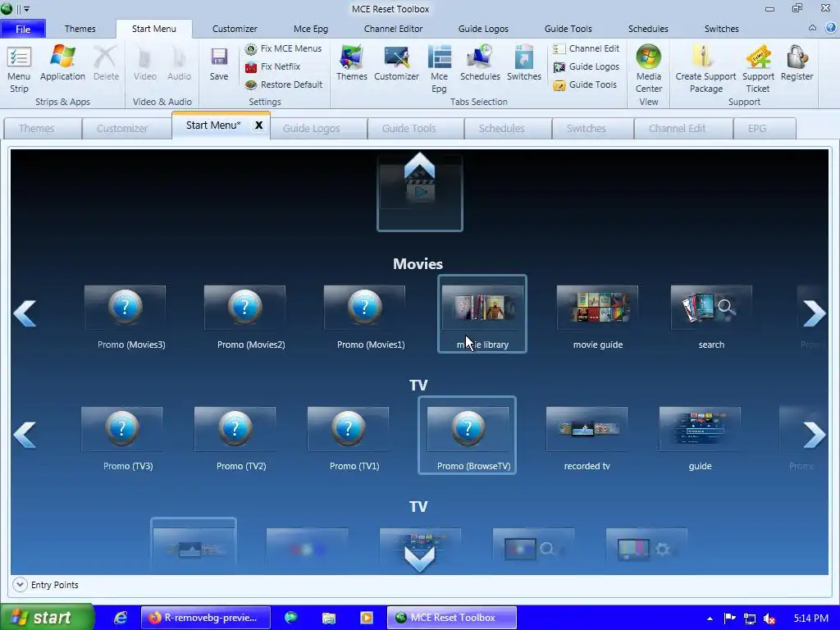840x630 pixels.
Task: Switch to Channel Editor ribbon tab
Action: point(393,29)
